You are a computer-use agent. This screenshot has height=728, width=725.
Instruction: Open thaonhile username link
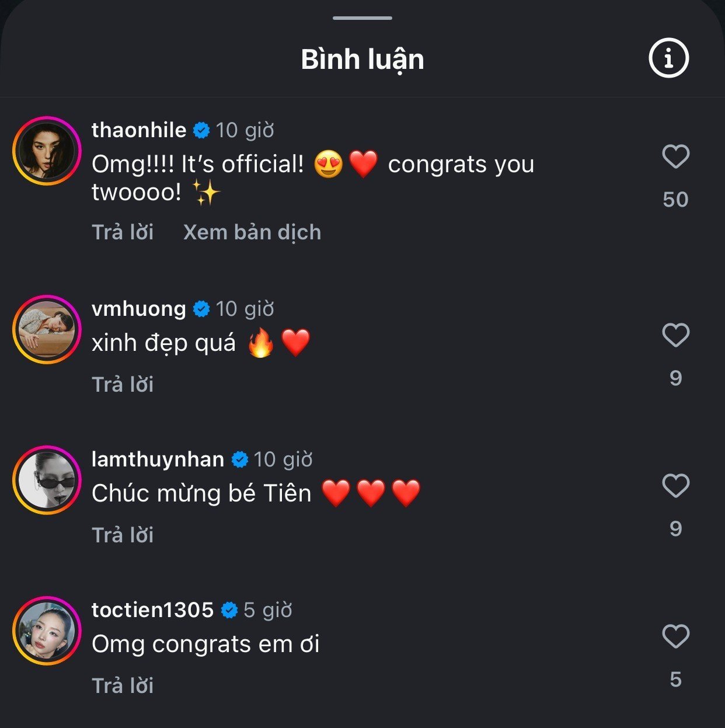tap(139, 130)
